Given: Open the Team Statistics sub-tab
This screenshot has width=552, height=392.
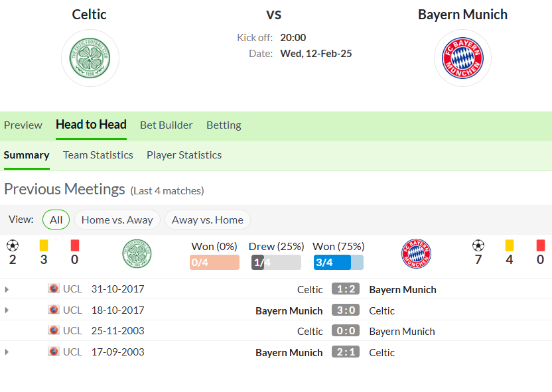Looking at the screenshot, I should pos(98,155).
